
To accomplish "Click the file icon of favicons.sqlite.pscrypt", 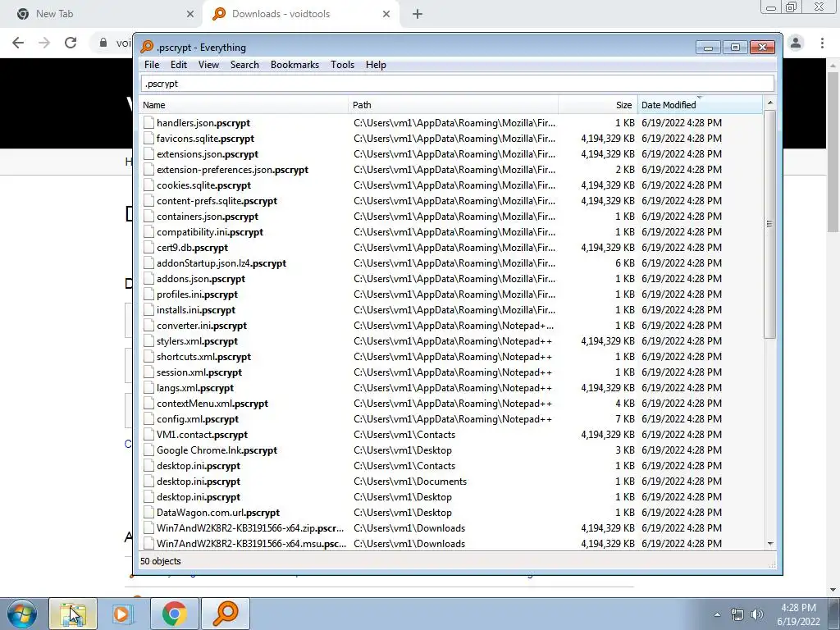I will point(148,138).
